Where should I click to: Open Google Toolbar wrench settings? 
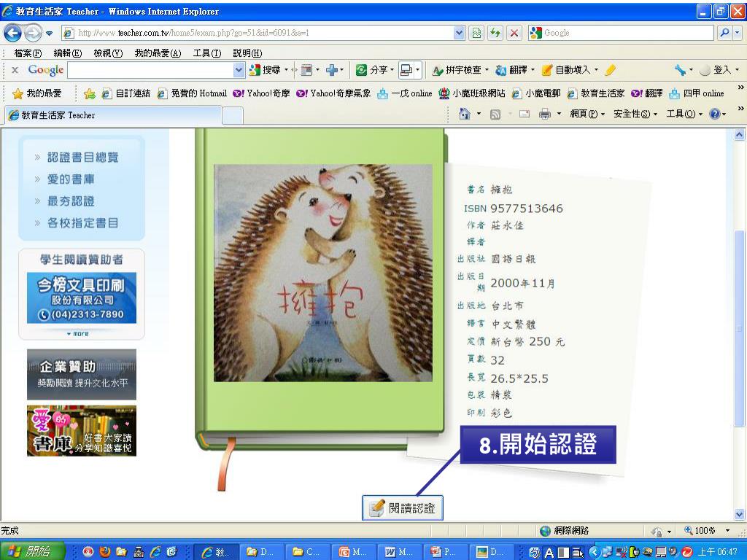[x=680, y=70]
